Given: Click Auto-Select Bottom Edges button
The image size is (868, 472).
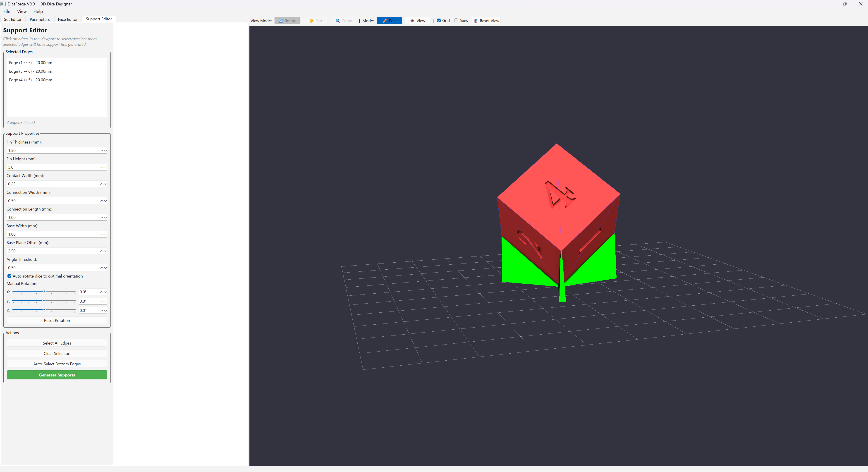Looking at the screenshot, I should (57, 364).
